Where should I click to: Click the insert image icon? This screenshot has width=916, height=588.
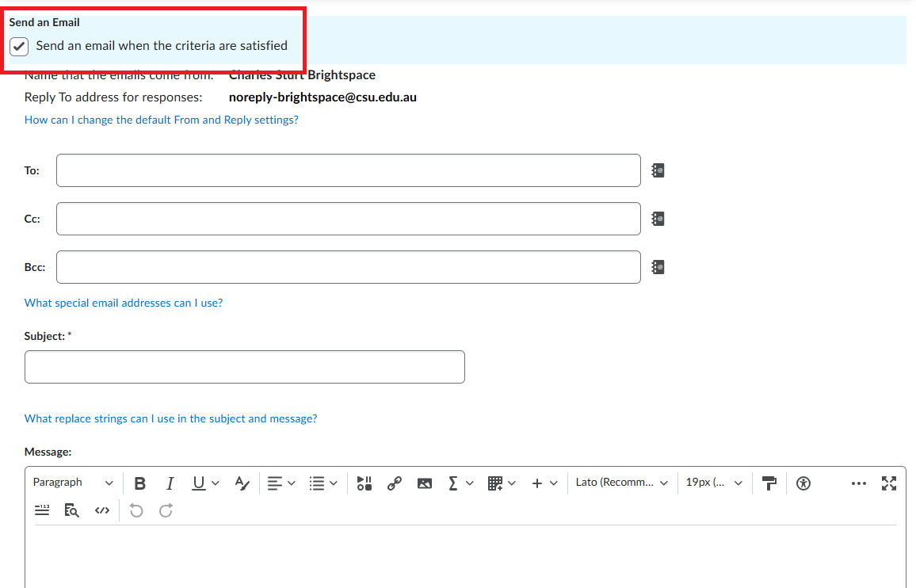point(425,483)
